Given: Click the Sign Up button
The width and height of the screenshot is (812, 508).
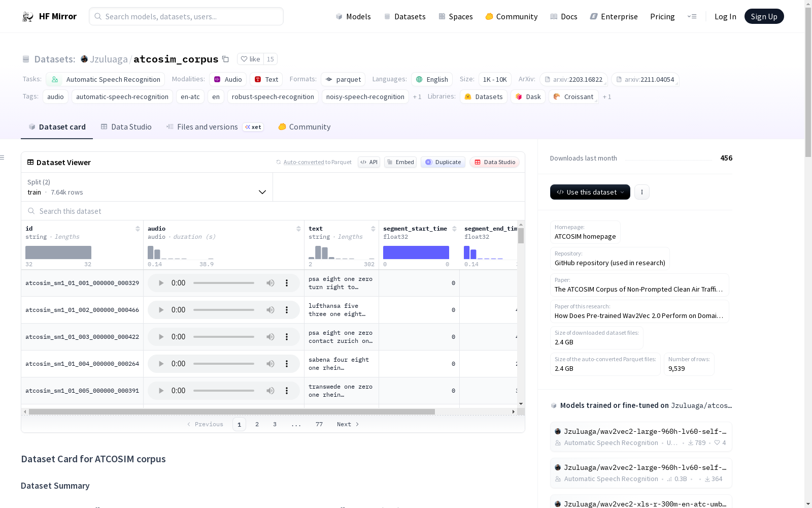Looking at the screenshot, I should click(764, 16).
